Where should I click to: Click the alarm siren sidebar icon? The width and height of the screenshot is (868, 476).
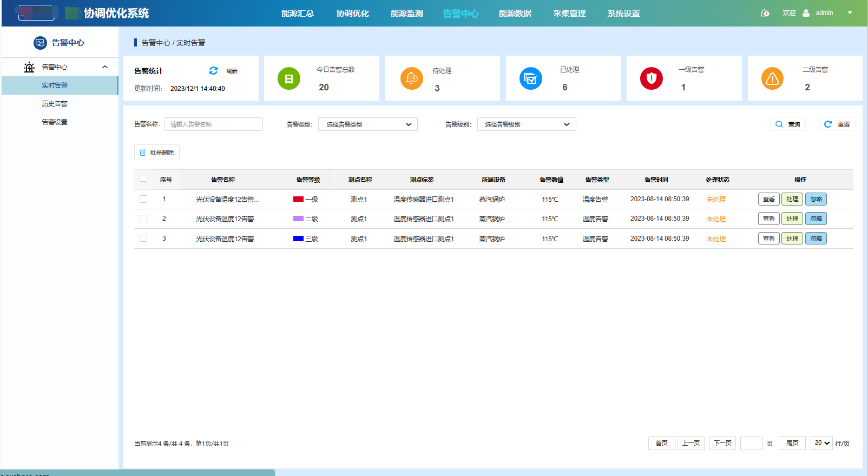(x=29, y=67)
